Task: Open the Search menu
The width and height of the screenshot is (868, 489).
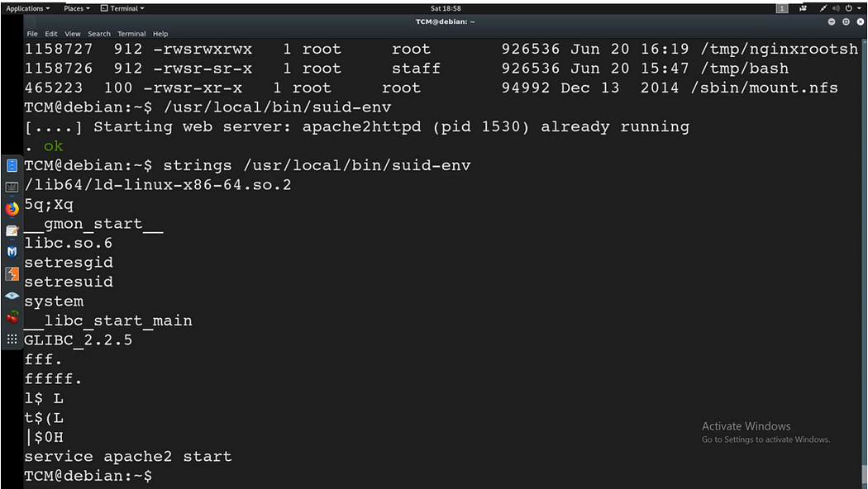Action: [99, 34]
